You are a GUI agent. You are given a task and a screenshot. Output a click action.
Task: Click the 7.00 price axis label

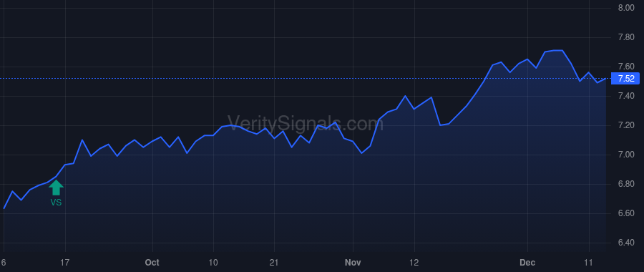tap(626, 155)
